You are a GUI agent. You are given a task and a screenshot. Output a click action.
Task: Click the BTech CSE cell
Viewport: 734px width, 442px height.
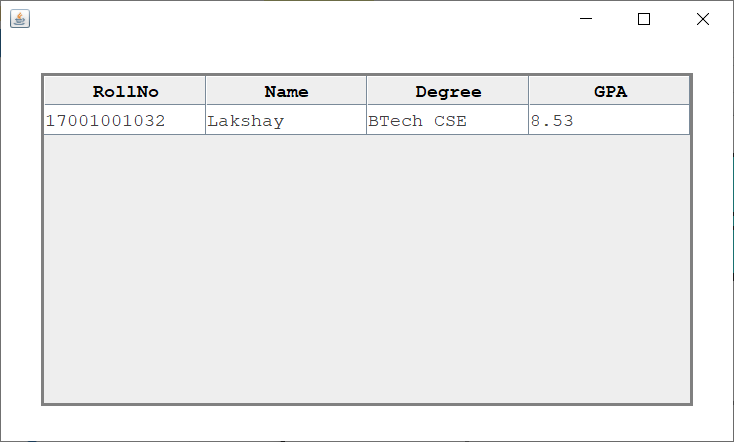[x=448, y=120]
